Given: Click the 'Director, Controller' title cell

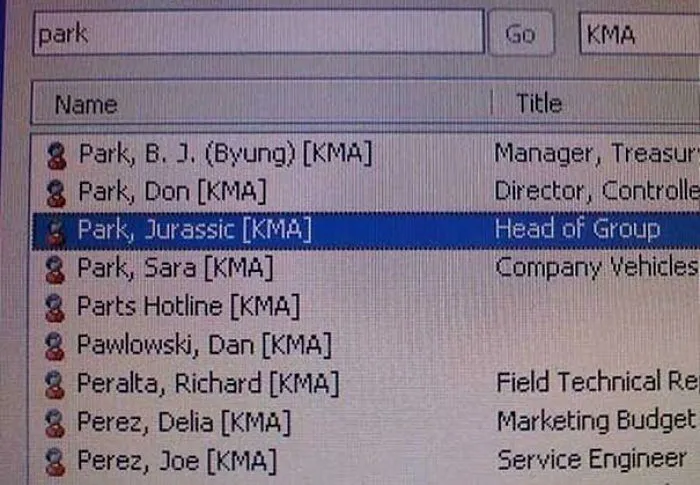Looking at the screenshot, I should (597, 192).
